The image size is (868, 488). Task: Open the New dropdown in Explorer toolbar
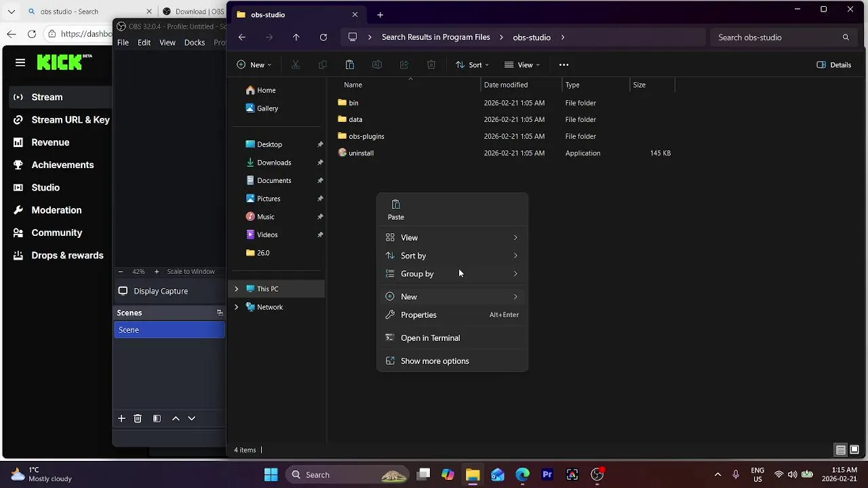254,65
